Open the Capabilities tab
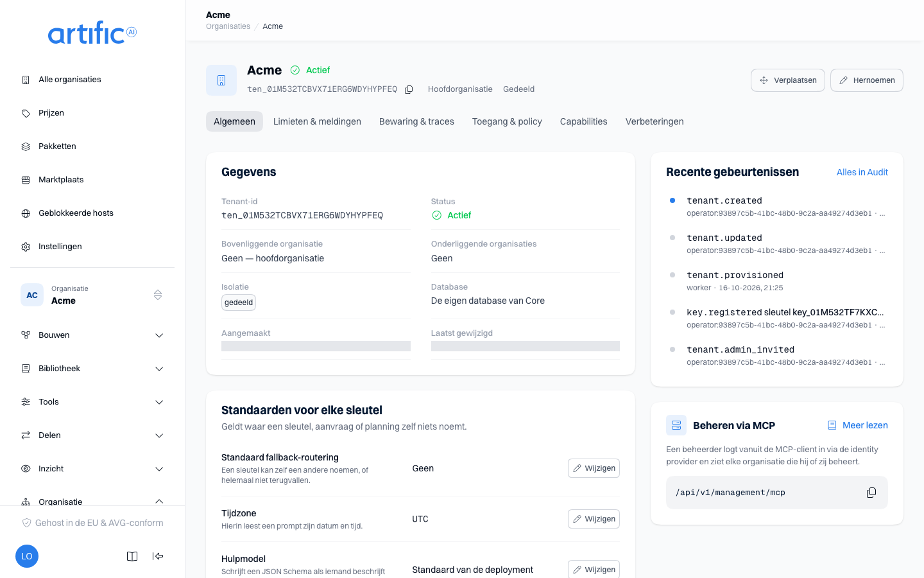Viewport: 924px width, 578px height. click(583, 121)
